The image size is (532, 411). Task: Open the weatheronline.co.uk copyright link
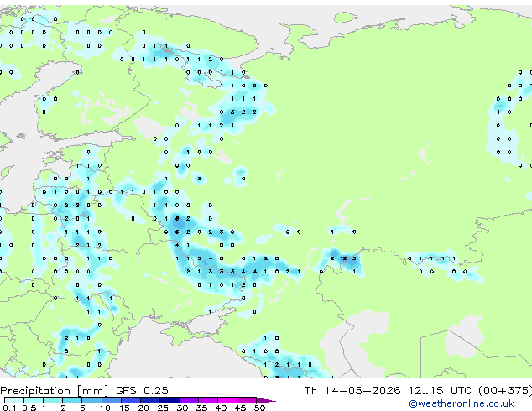(x=462, y=403)
